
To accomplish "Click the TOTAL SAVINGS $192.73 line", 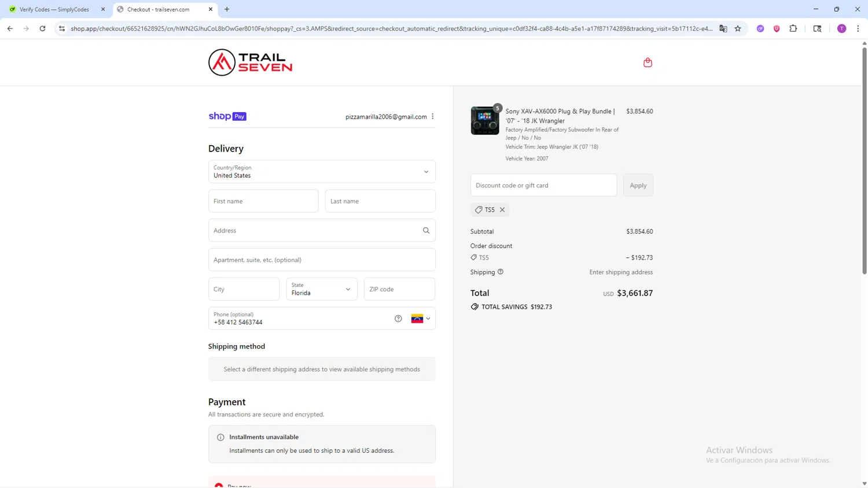I will [x=512, y=307].
